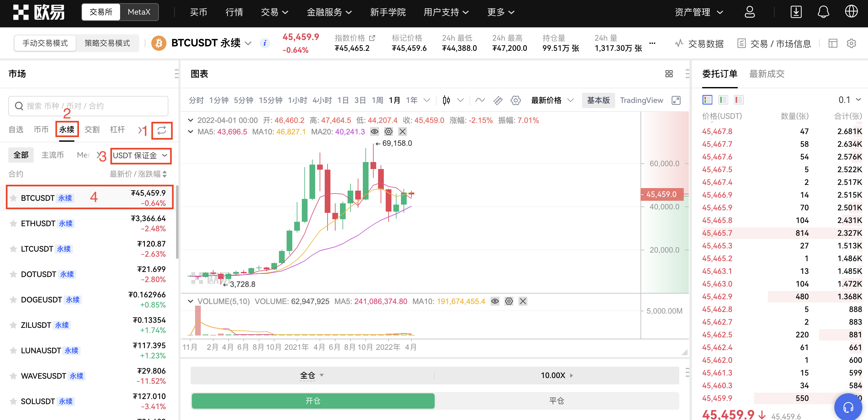
Task: Toggle VOLUME indicator visibility eye
Action: [x=495, y=301]
